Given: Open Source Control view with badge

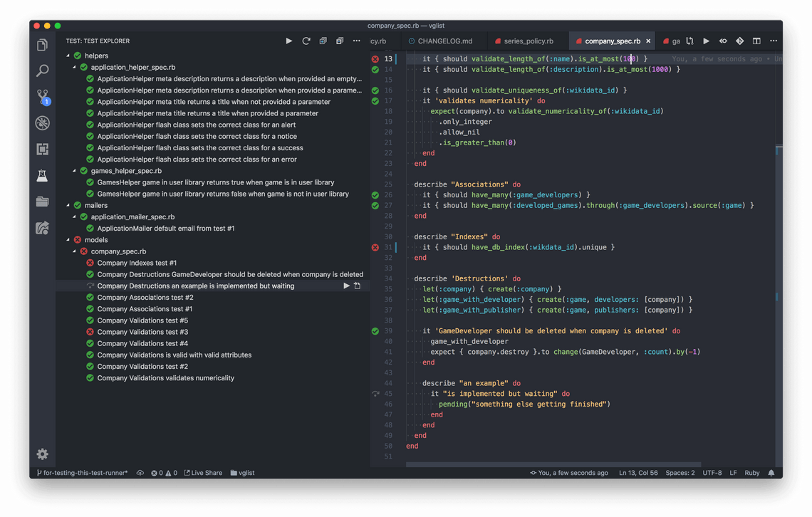Looking at the screenshot, I should [x=43, y=97].
